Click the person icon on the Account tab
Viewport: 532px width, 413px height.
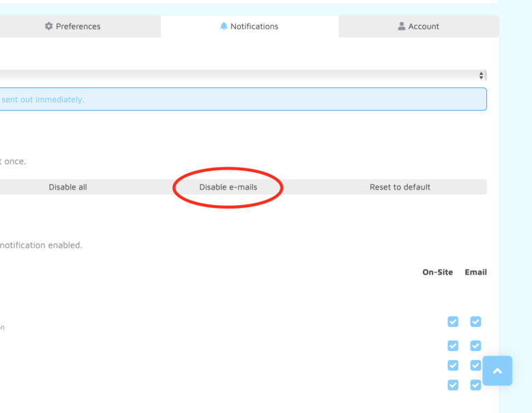click(x=402, y=27)
